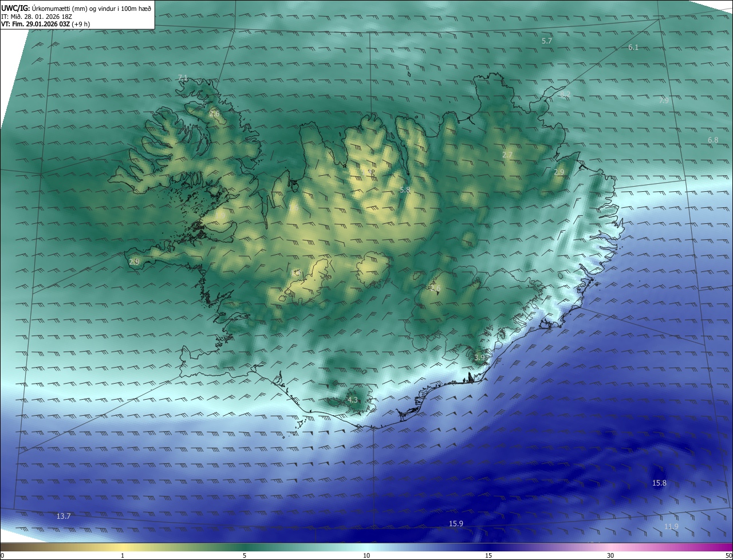Click the 3.9 value label on the map

click(x=479, y=357)
